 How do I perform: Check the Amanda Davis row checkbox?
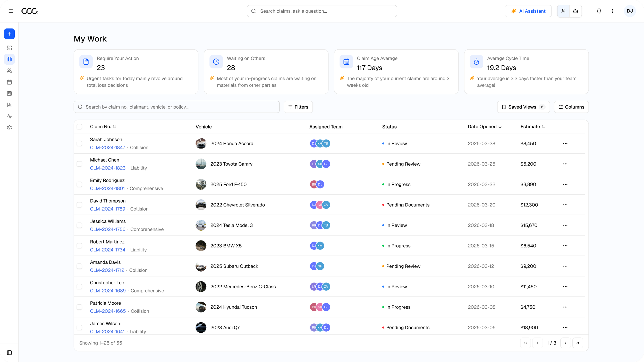[x=79, y=266]
